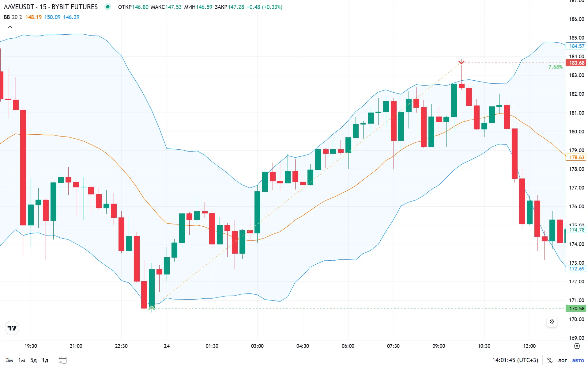Toggle auto scale "авто"
The width and height of the screenshot is (588, 368).
click(578, 360)
